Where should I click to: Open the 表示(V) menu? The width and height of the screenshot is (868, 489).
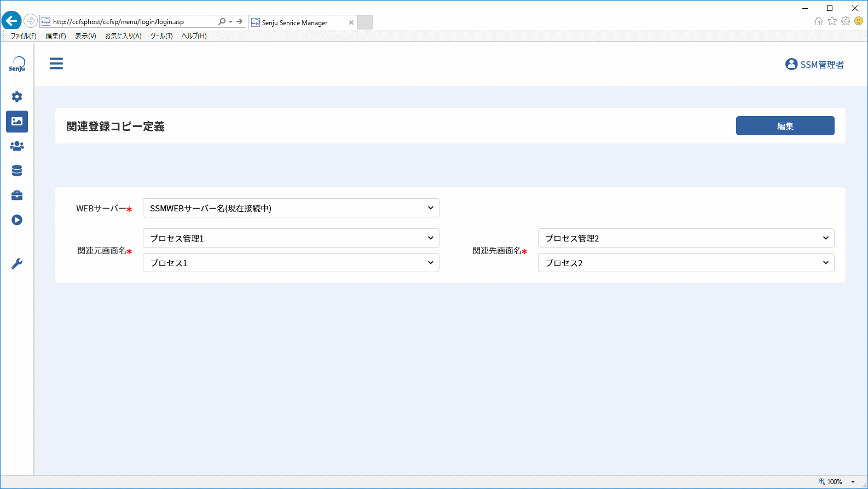[85, 36]
